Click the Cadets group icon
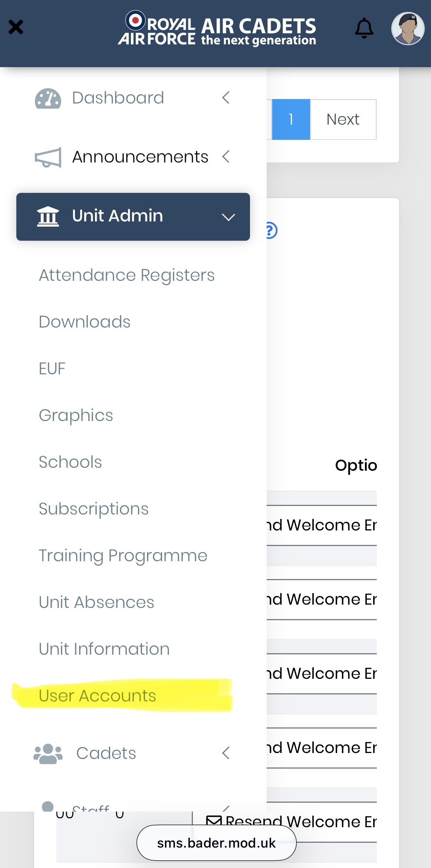 click(48, 754)
